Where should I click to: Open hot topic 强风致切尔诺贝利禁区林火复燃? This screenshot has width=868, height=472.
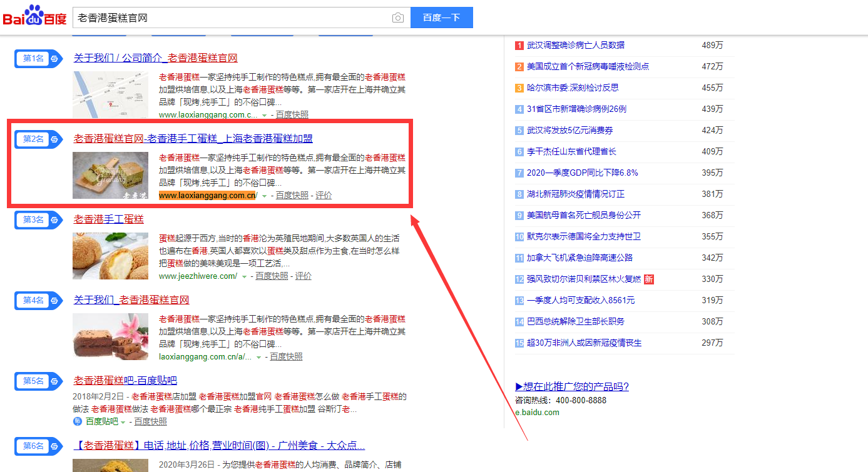pyautogui.click(x=584, y=279)
